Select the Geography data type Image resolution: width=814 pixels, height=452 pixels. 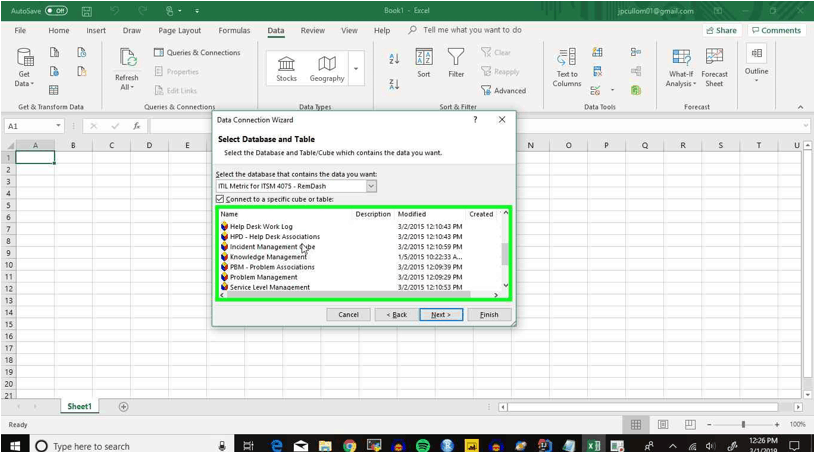click(x=327, y=69)
